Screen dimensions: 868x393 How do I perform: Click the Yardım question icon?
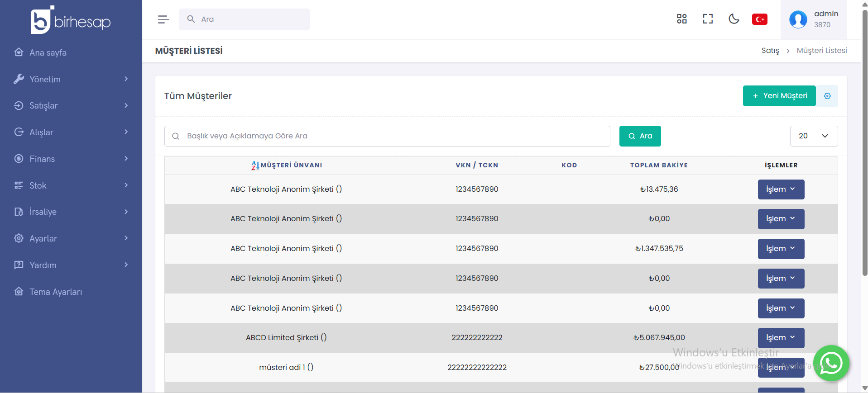coord(19,265)
